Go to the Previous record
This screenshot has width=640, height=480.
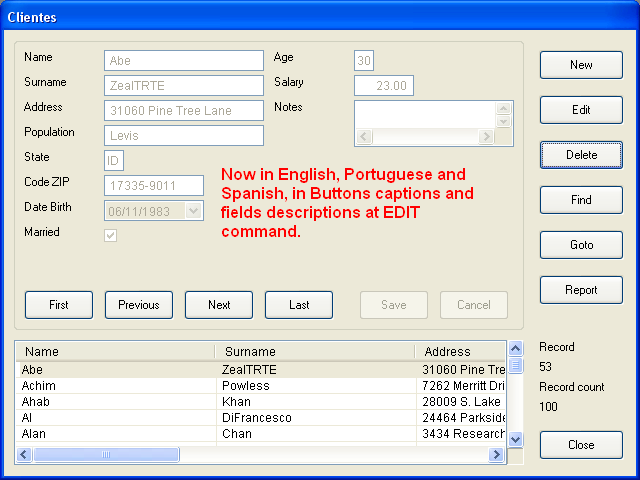click(139, 305)
